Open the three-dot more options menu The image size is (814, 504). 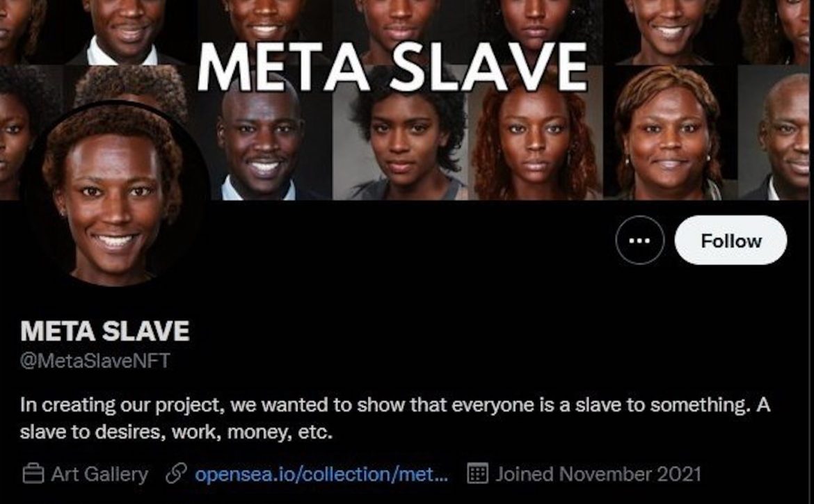[x=639, y=240]
